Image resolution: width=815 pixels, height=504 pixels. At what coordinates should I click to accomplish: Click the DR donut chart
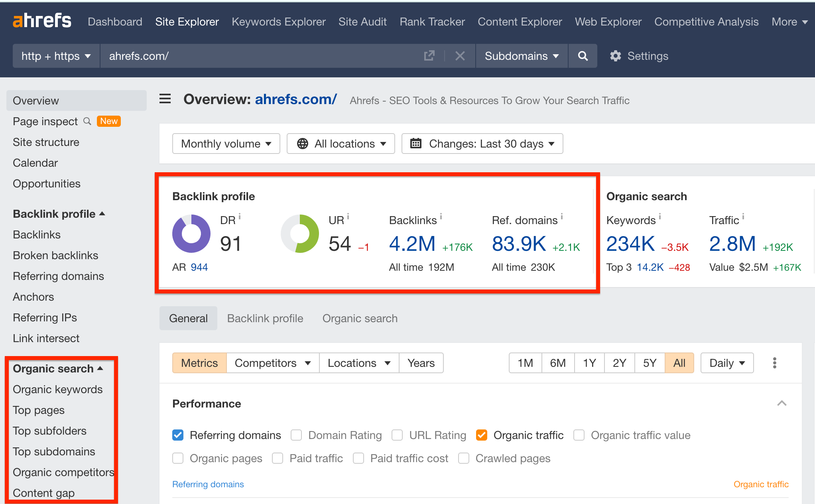click(x=191, y=234)
